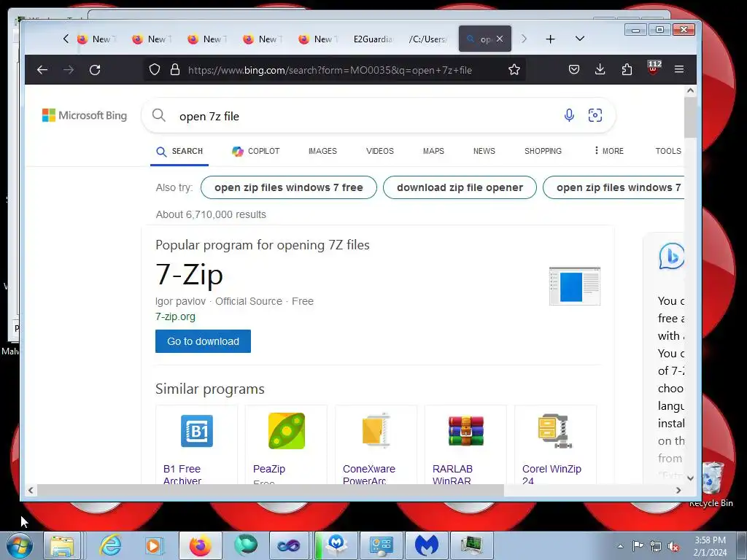Click the horizontal scrollbar left arrow
Viewport: 747px width, 560px height.
click(x=31, y=490)
